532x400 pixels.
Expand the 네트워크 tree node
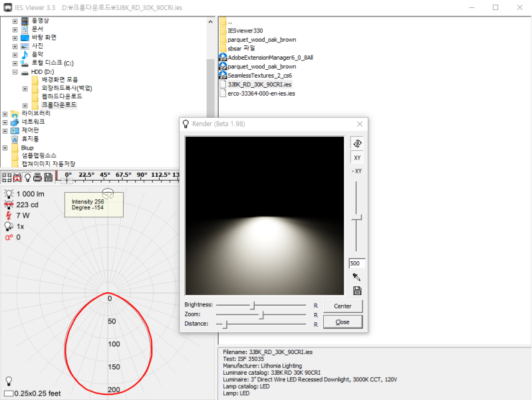tap(5, 122)
